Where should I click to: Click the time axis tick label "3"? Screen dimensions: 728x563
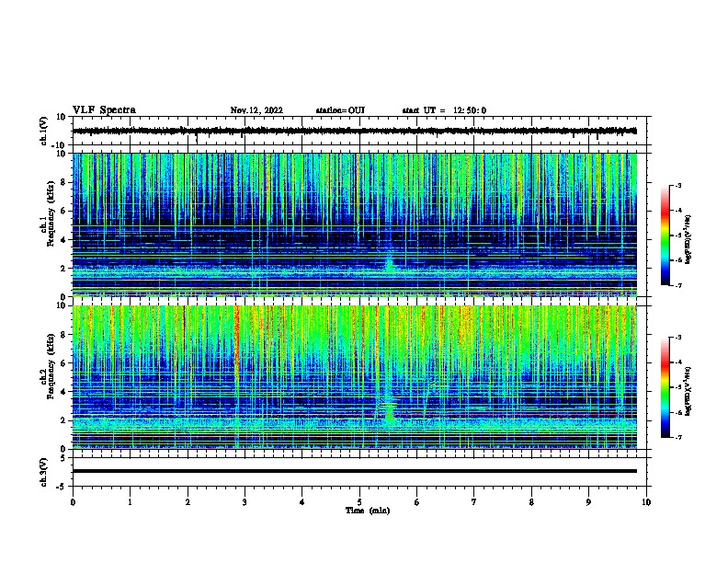coord(245,502)
